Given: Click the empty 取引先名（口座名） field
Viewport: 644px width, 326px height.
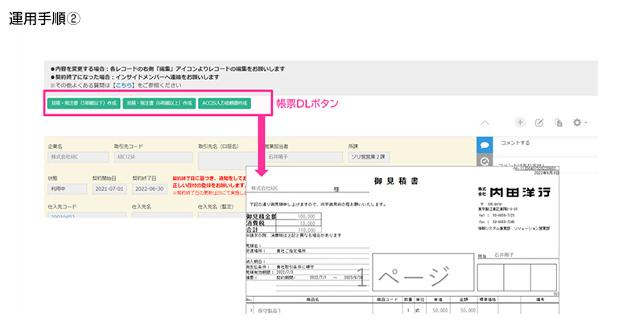Looking at the screenshot, I should [x=229, y=160].
